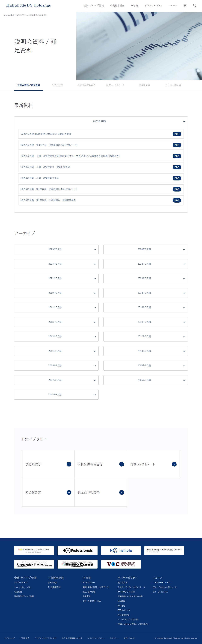Expand the 2008年3月期 archive
Image resolution: width=202 pixels, height=644 pixels.
coord(146,366)
